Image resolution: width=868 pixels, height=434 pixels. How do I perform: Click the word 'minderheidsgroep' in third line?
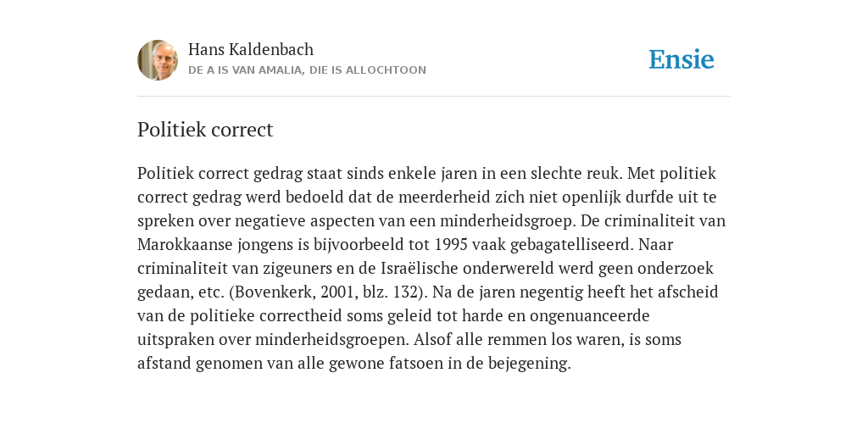[506, 221]
